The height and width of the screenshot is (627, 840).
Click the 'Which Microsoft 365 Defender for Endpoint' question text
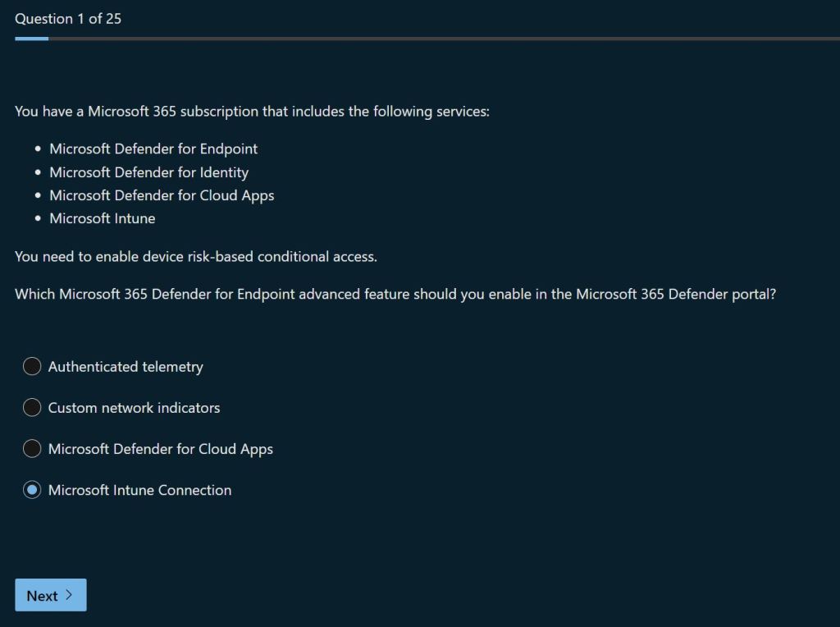tap(395, 294)
